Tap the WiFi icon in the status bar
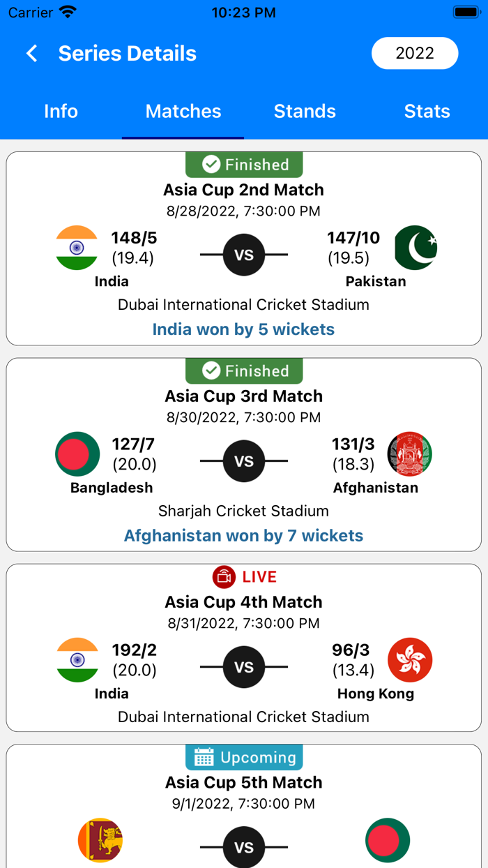The height and width of the screenshot is (868, 488). 67,11
